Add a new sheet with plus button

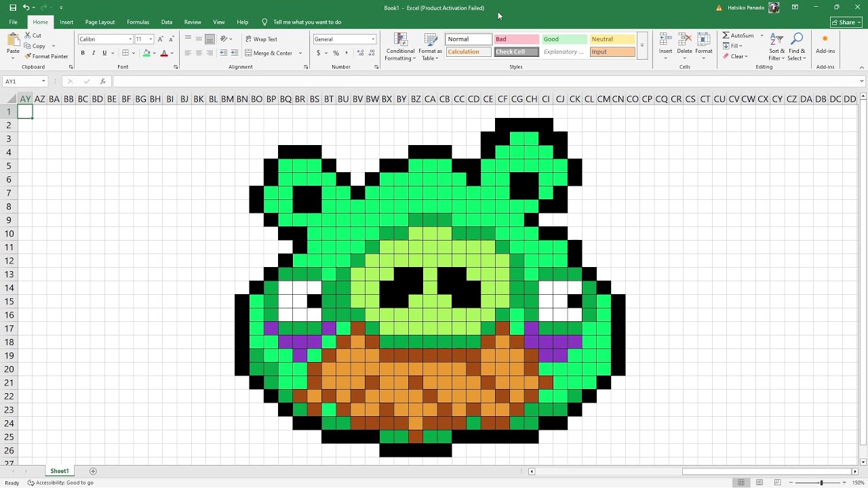point(93,471)
